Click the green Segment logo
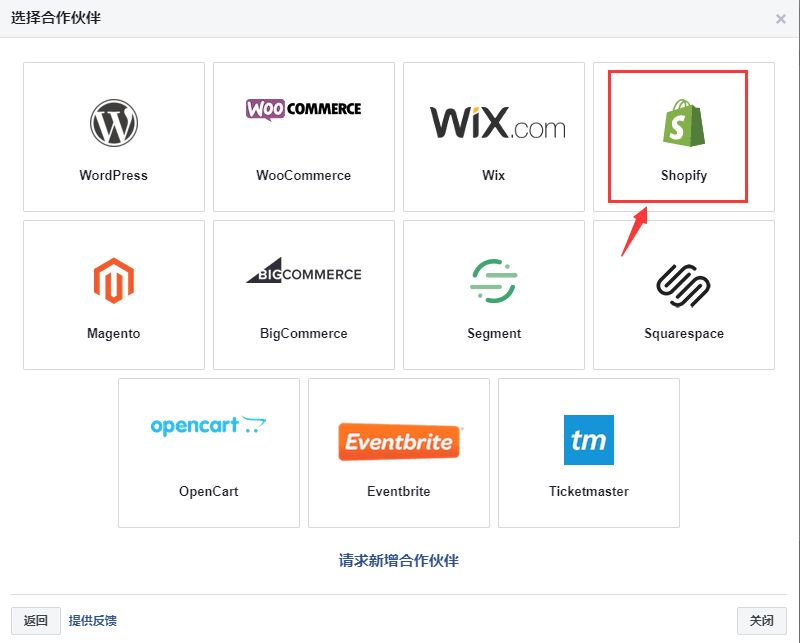 [x=493, y=281]
